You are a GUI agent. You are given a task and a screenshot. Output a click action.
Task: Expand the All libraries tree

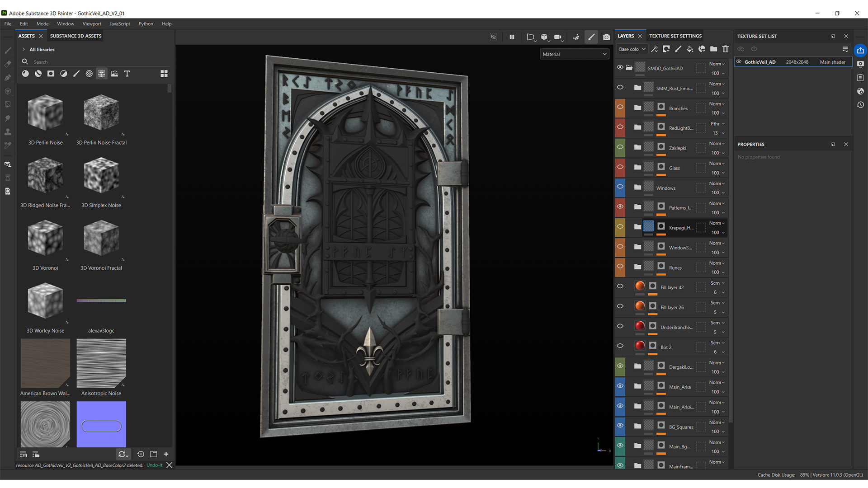pos(24,50)
